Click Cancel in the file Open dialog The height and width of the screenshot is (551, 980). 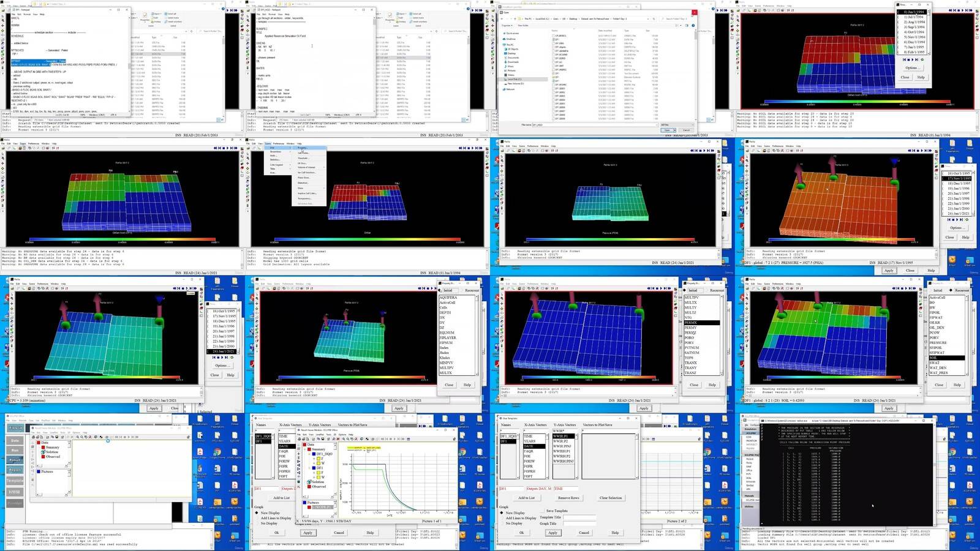(x=686, y=130)
